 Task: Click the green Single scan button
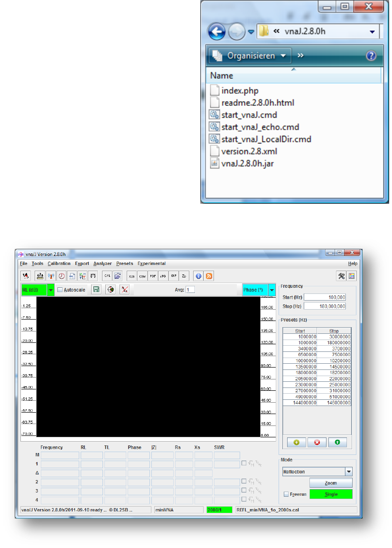(x=331, y=494)
